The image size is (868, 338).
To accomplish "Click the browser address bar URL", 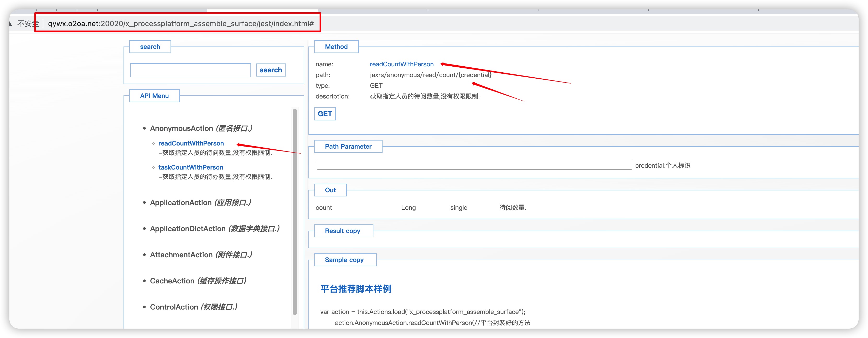I will click(x=181, y=24).
